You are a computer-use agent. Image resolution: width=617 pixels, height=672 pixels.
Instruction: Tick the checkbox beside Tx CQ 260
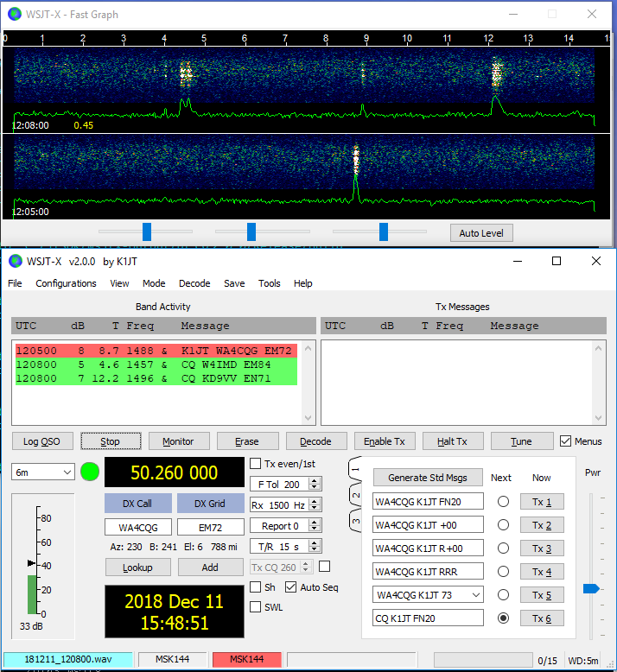pos(325,567)
